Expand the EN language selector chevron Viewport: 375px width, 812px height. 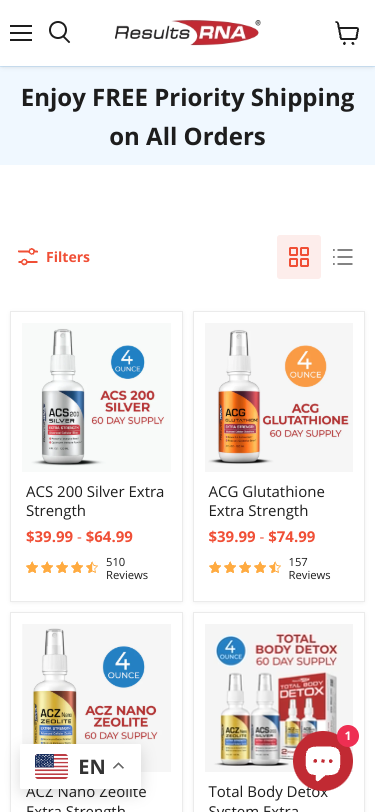119,766
